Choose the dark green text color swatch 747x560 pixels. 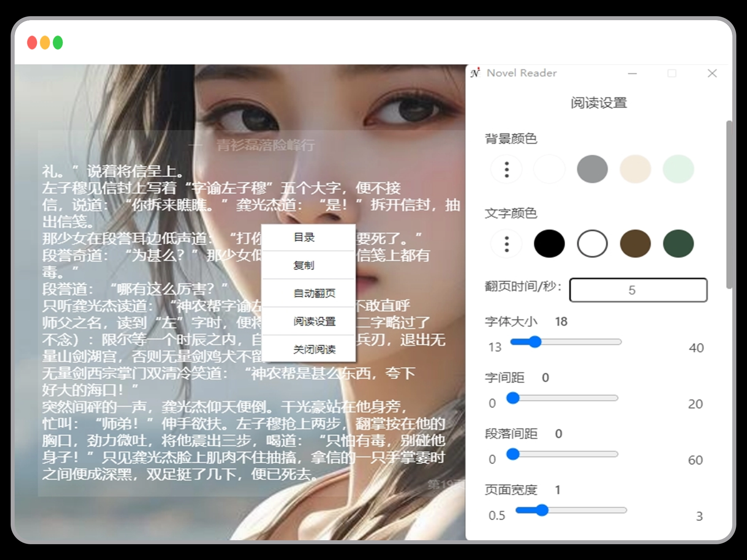(678, 244)
